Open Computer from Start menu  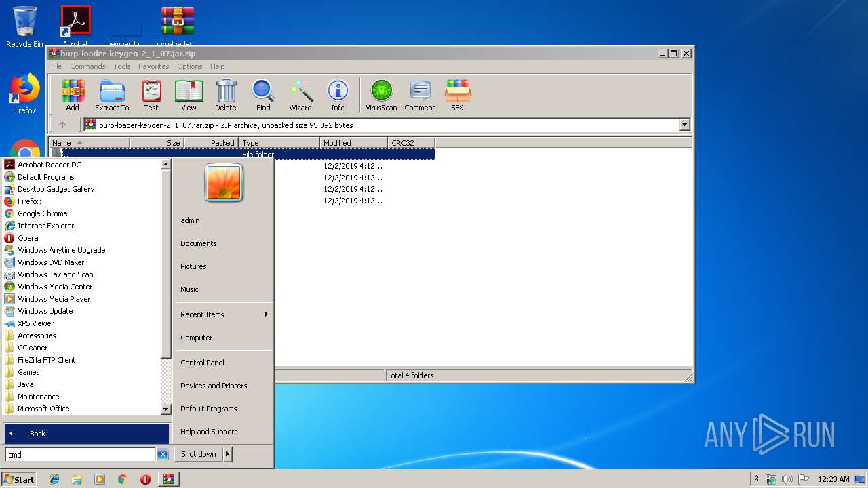196,338
